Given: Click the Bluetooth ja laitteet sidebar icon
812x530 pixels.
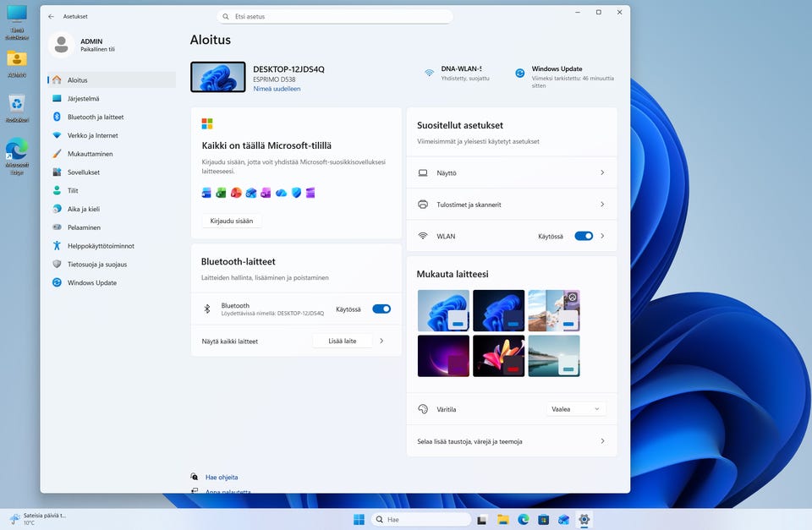Looking at the screenshot, I should click(x=57, y=117).
